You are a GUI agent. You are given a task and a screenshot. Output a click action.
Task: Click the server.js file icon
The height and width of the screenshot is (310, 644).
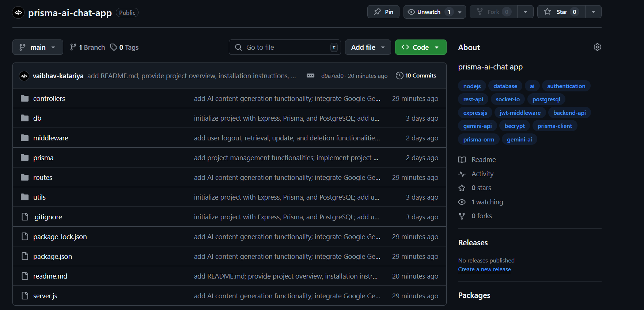25,296
